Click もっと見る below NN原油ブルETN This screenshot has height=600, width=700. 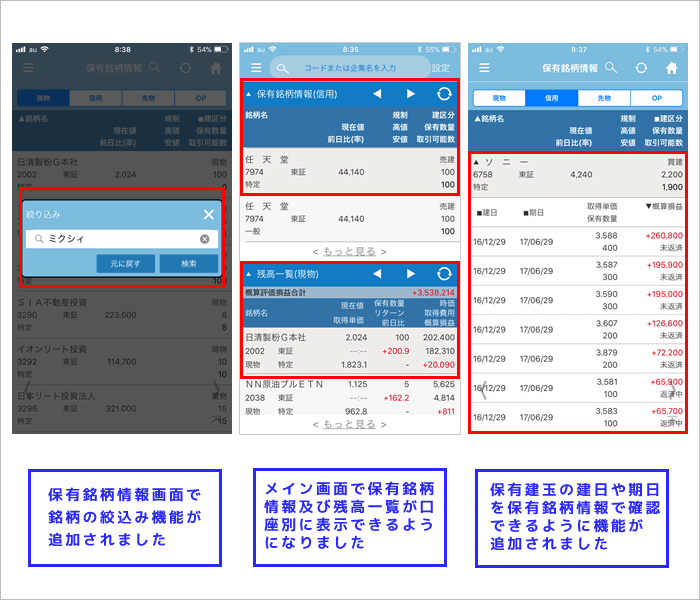coord(350,424)
